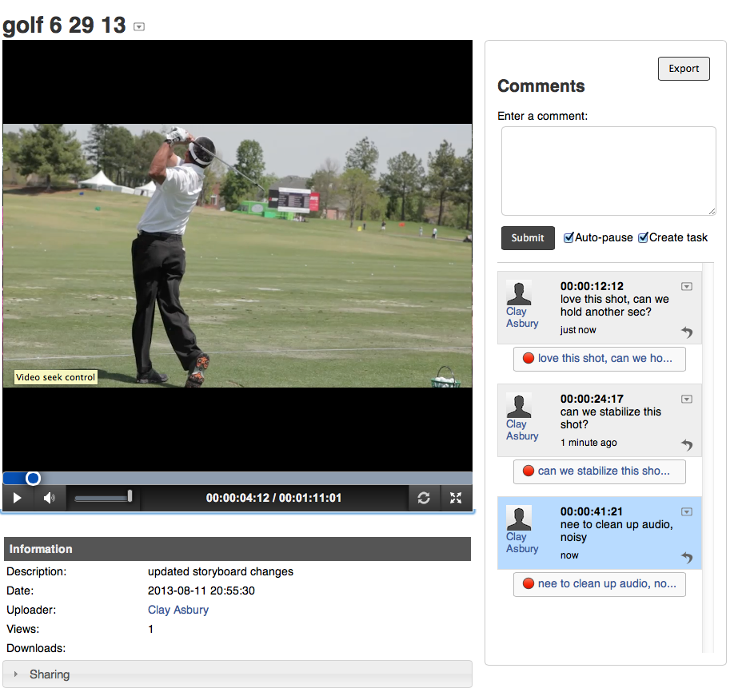Click the volume slider in the player

102,498
